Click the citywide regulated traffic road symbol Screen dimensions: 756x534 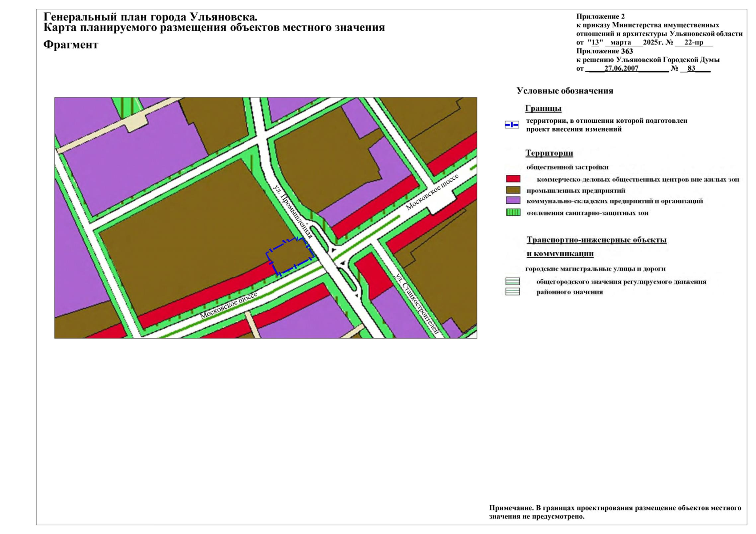pyautogui.click(x=513, y=282)
